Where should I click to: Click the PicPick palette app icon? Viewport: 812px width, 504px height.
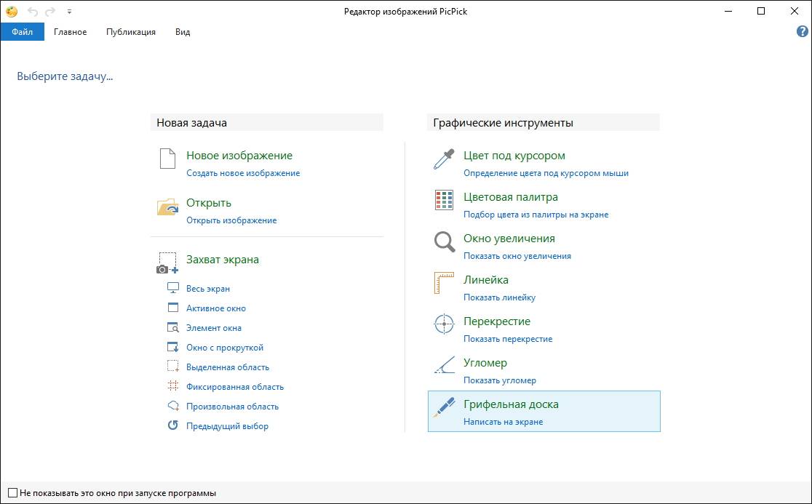(x=12, y=12)
